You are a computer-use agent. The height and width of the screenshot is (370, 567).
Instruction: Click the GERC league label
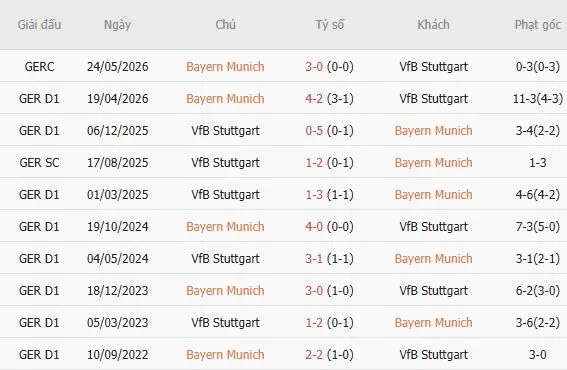click(39, 67)
